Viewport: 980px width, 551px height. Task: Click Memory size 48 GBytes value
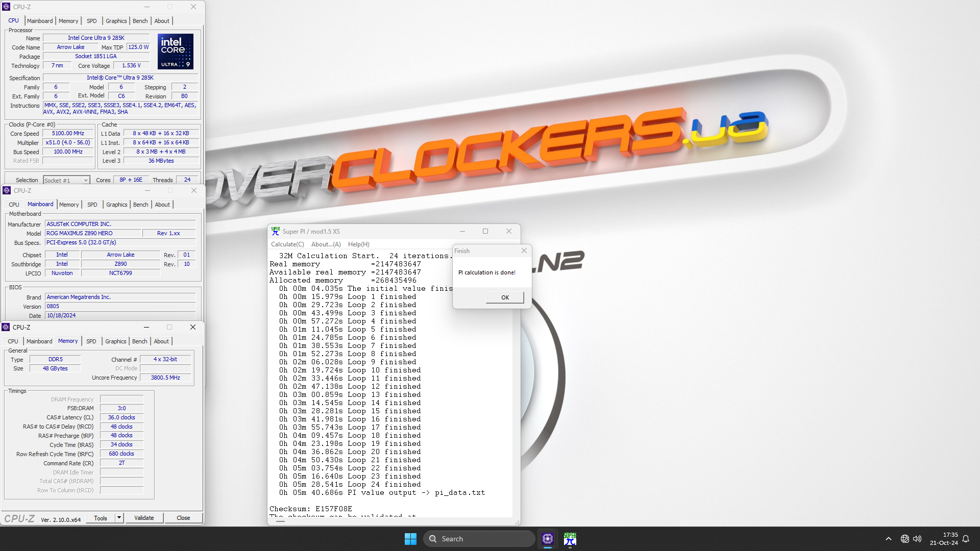click(x=55, y=368)
